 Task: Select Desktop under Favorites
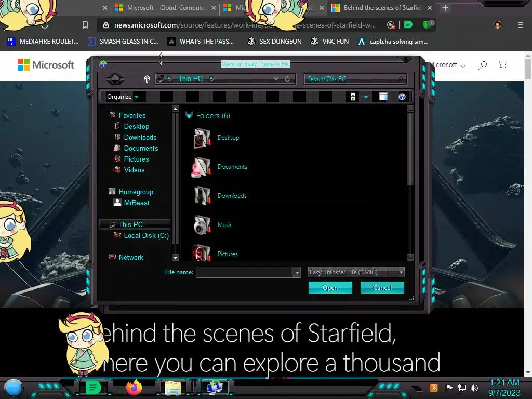click(136, 126)
